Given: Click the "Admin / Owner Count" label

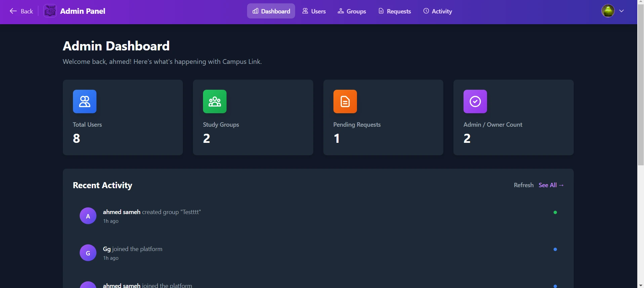Looking at the screenshot, I should point(493,125).
